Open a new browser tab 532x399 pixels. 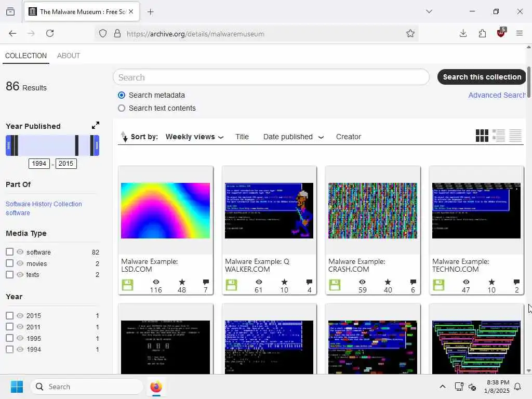tap(150, 12)
